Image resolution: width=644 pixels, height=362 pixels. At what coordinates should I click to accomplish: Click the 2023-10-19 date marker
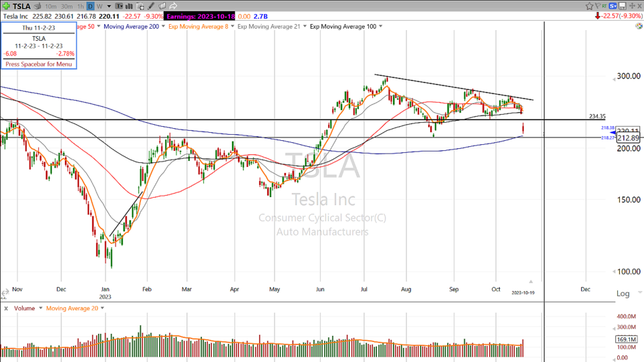(x=523, y=293)
